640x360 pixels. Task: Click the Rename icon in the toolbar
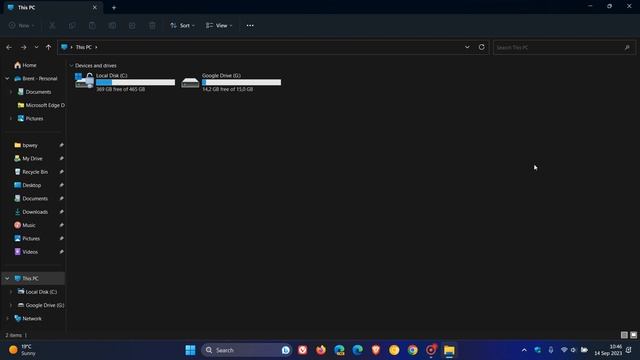coord(112,26)
